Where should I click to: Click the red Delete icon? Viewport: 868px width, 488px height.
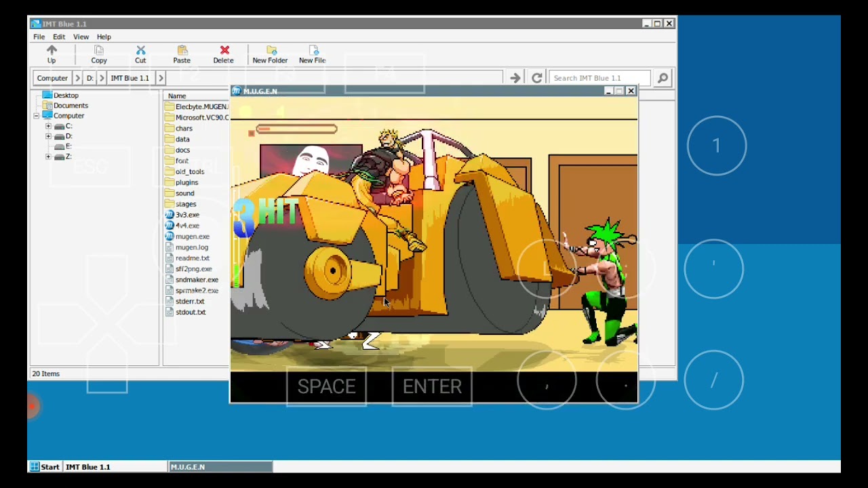(224, 54)
